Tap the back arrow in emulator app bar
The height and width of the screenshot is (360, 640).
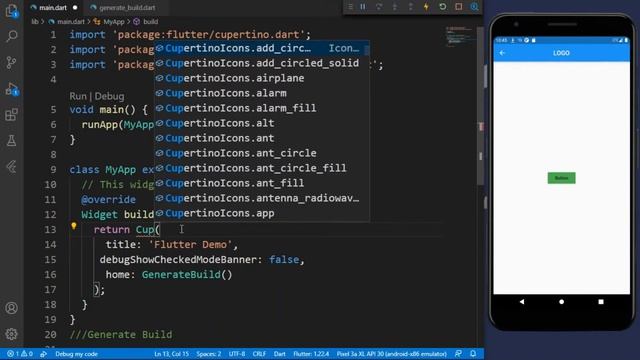click(x=502, y=53)
